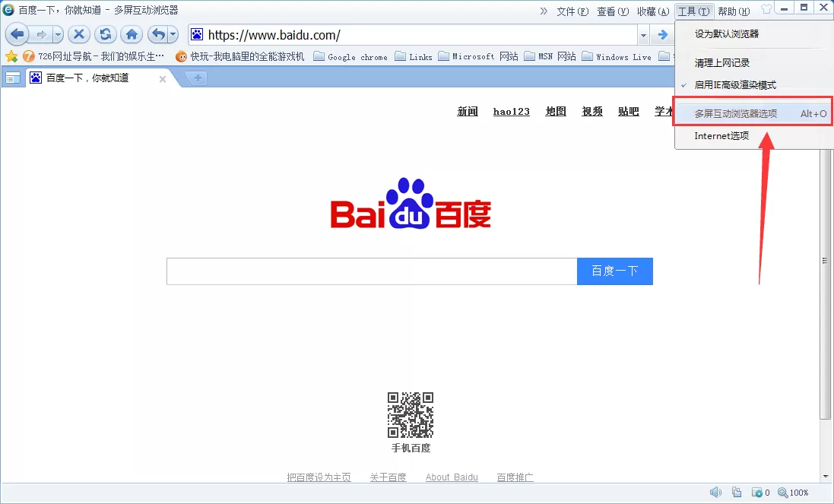Viewport: 834px width, 504px height.
Task: Choose 清理上网记录 menu item
Action: pos(753,63)
